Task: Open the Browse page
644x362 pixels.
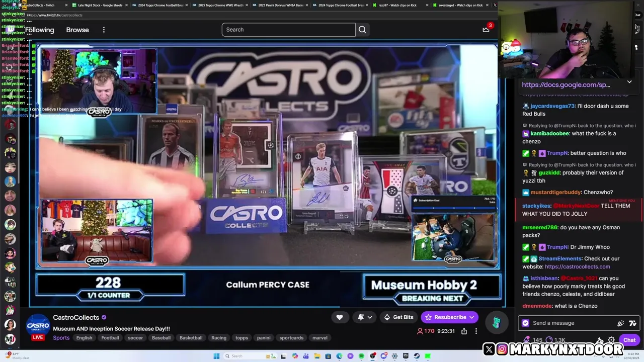Action: point(77,30)
